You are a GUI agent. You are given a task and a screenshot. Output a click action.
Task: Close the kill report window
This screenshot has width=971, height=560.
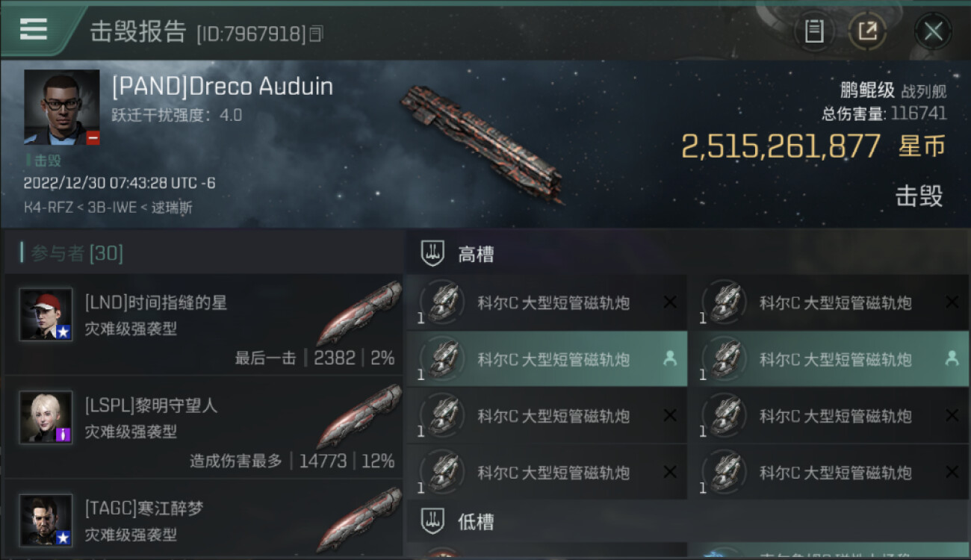pyautogui.click(x=933, y=31)
